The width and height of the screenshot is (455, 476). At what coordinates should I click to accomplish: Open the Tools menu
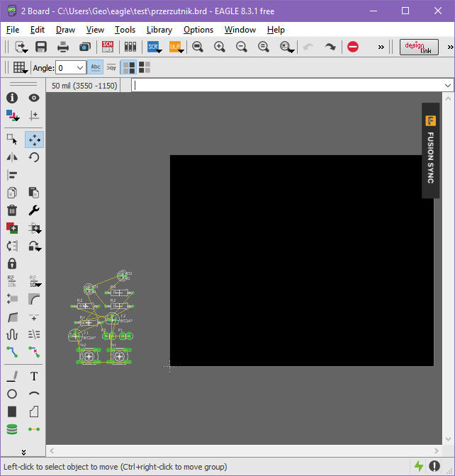coord(125,30)
